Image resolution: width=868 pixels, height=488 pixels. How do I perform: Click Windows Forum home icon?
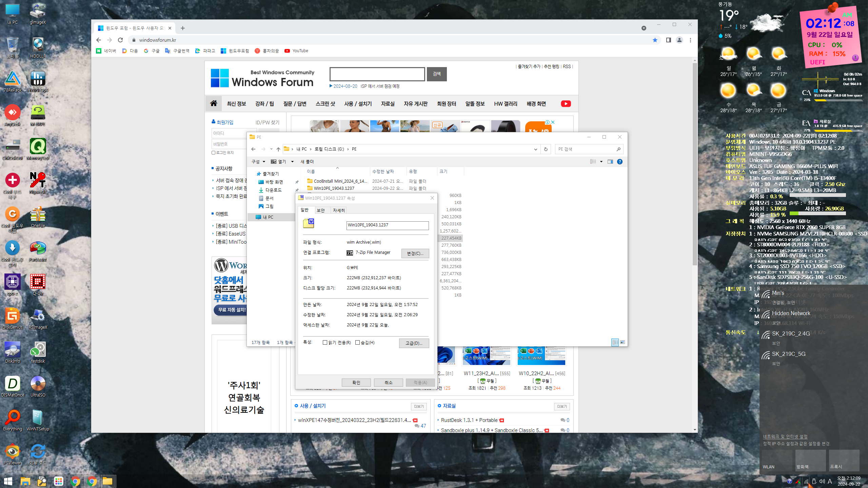(x=214, y=103)
